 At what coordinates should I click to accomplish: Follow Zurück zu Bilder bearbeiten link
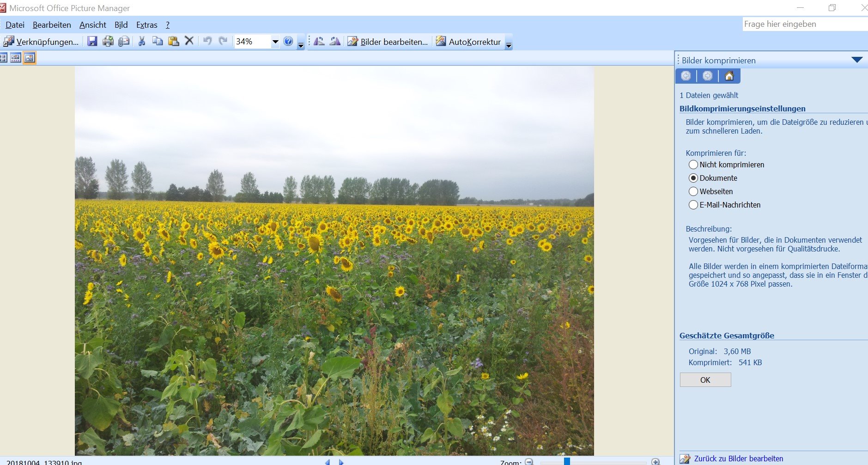738,459
